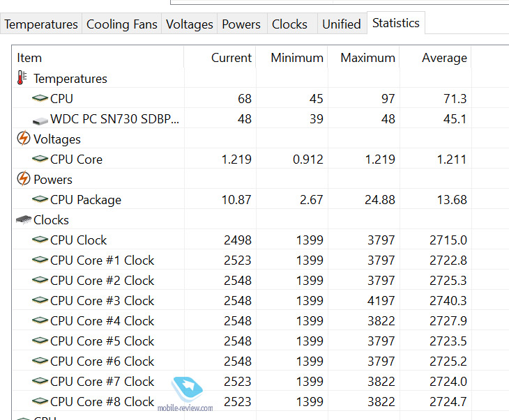Select the CPU Core #3 Clock row

[x=102, y=301]
